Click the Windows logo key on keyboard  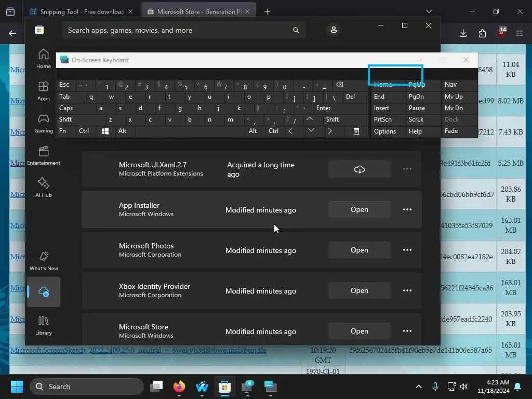[x=105, y=131]
